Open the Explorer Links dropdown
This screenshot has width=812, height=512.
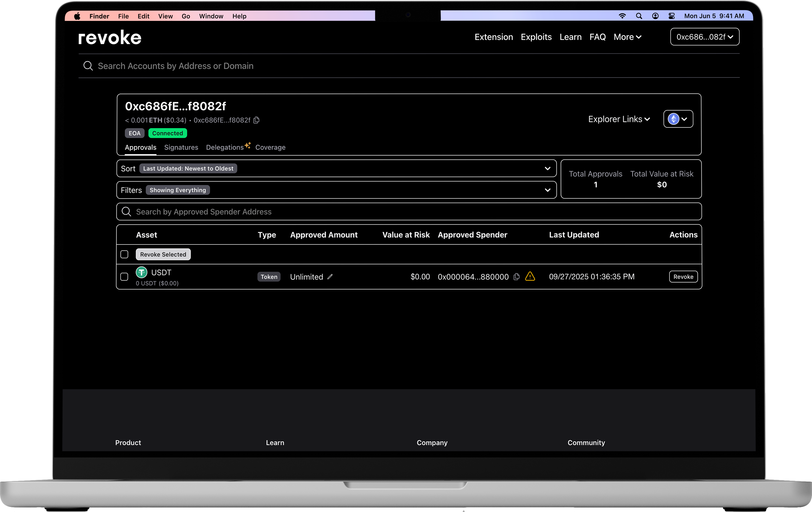pos(619,119)
